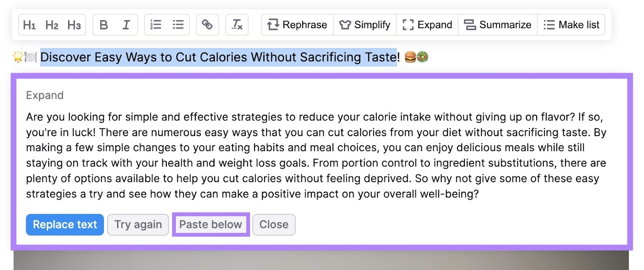This screenshot has width=644, height=270.
Task: Click the Expand brackets icon
Action: pos(408,25)
